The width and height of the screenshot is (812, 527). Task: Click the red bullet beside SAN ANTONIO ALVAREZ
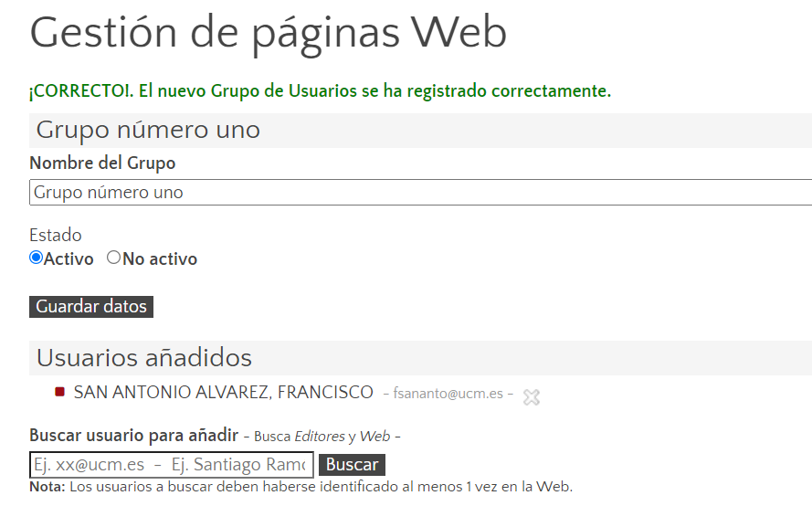pyautogui.click(x=59, y=392)
